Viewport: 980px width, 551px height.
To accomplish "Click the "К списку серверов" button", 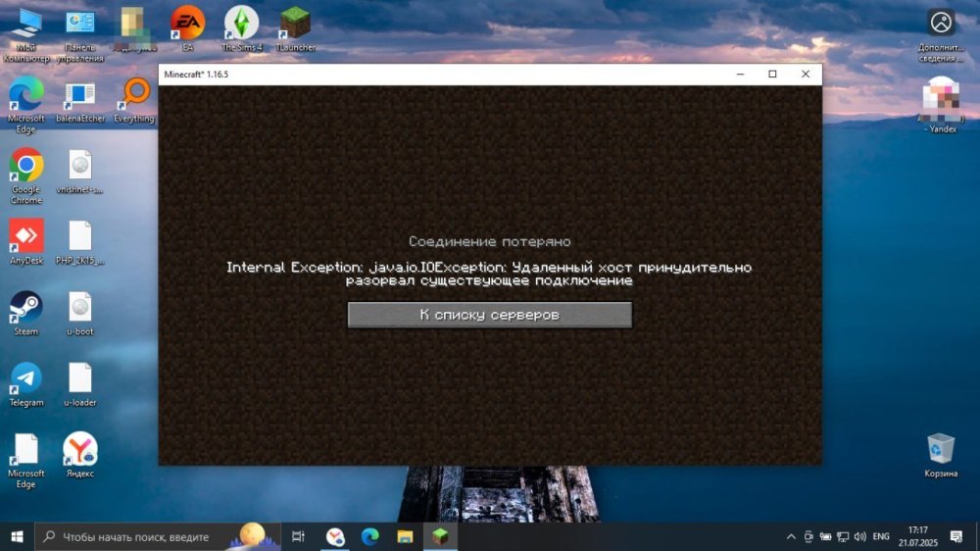I will 489,315.
